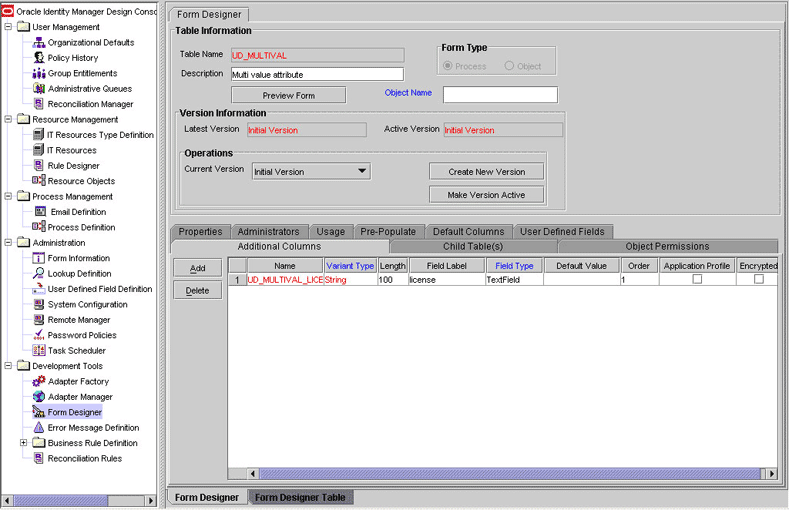Click the Process Definition icon
Viewport: 789px width, 510px height.
tap(39, 227)
